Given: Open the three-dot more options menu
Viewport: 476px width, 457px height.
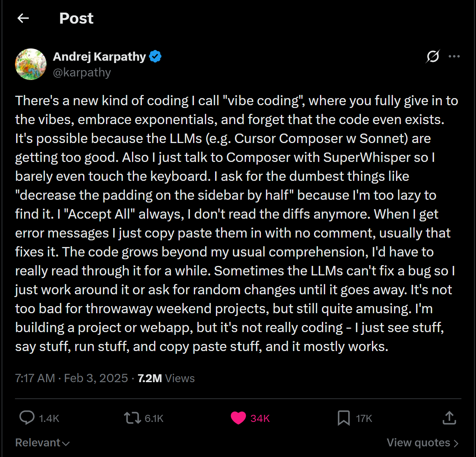Looking at the screenshot, I should click(x=454, y=56).
